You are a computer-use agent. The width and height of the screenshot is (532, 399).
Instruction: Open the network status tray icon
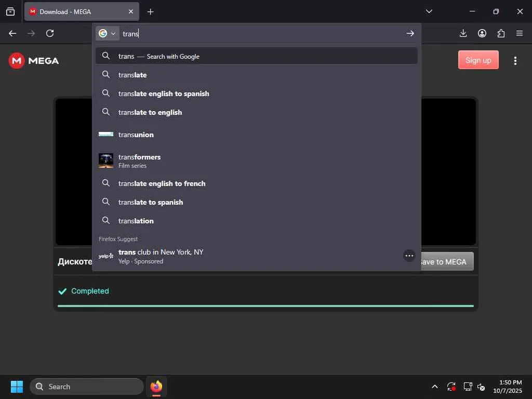pyautogui.click(x=468, y=387)
